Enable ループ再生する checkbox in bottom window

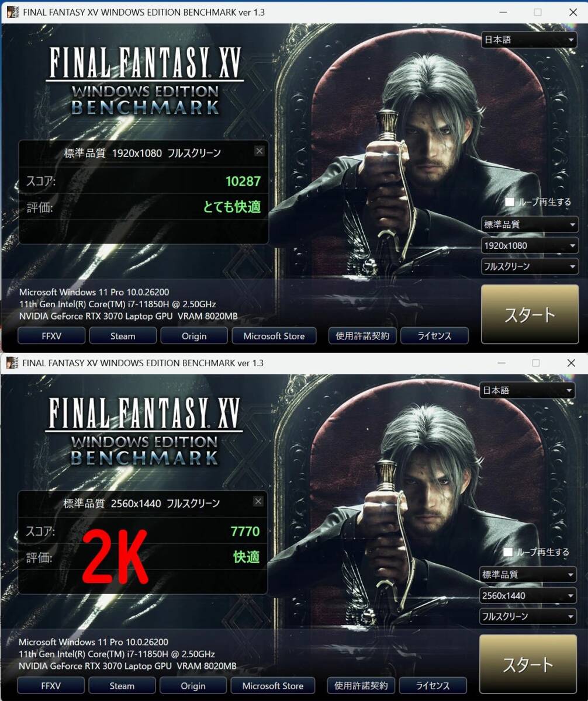tap(508, 551)
